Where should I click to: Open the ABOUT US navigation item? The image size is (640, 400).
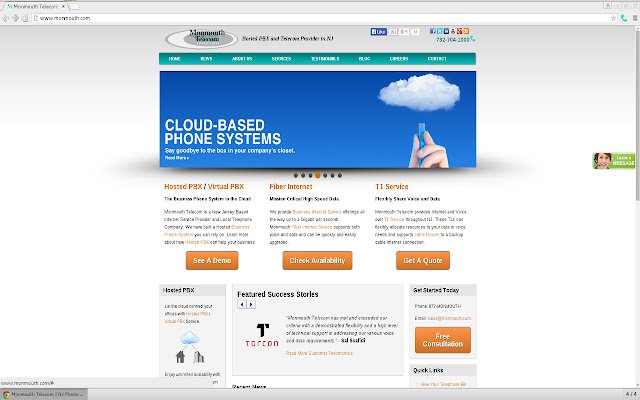point(242,59)
